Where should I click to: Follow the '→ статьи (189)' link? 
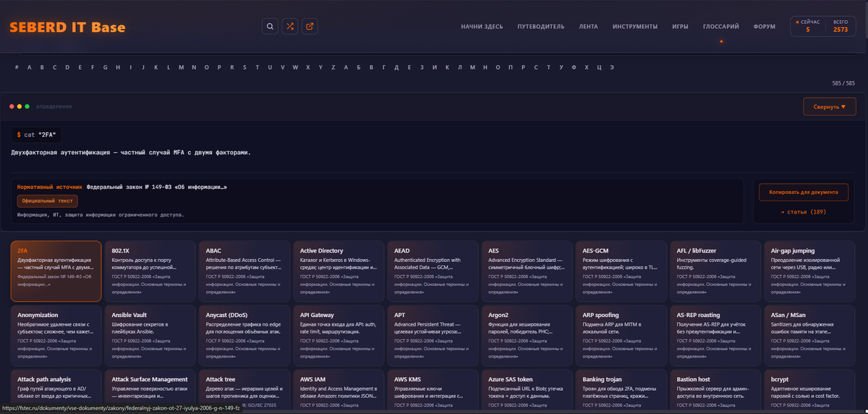tap(803, 212)
